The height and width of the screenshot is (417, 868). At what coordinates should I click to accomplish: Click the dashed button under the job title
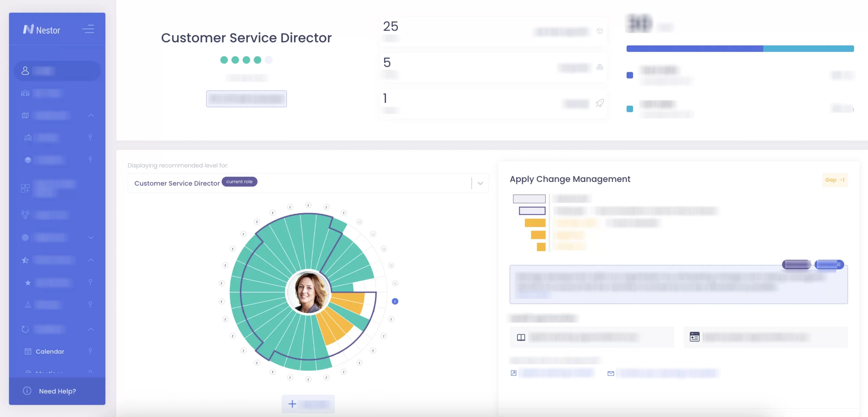(246, 99)
